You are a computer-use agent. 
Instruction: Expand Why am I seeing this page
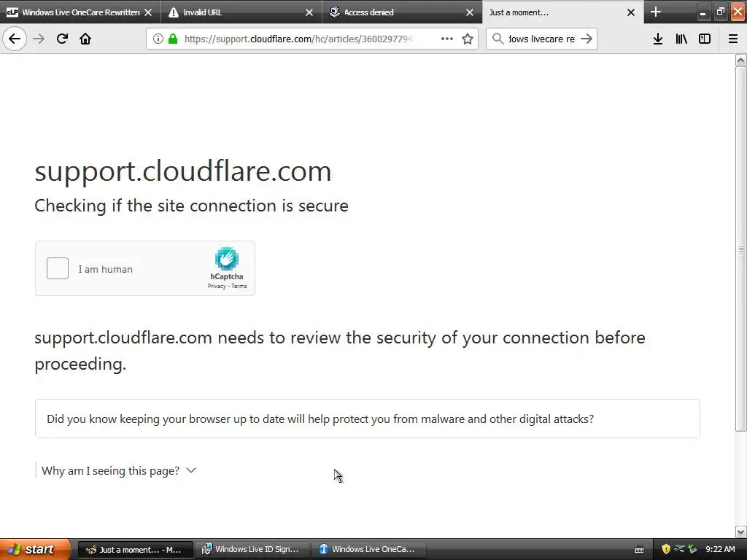(119, 470)
